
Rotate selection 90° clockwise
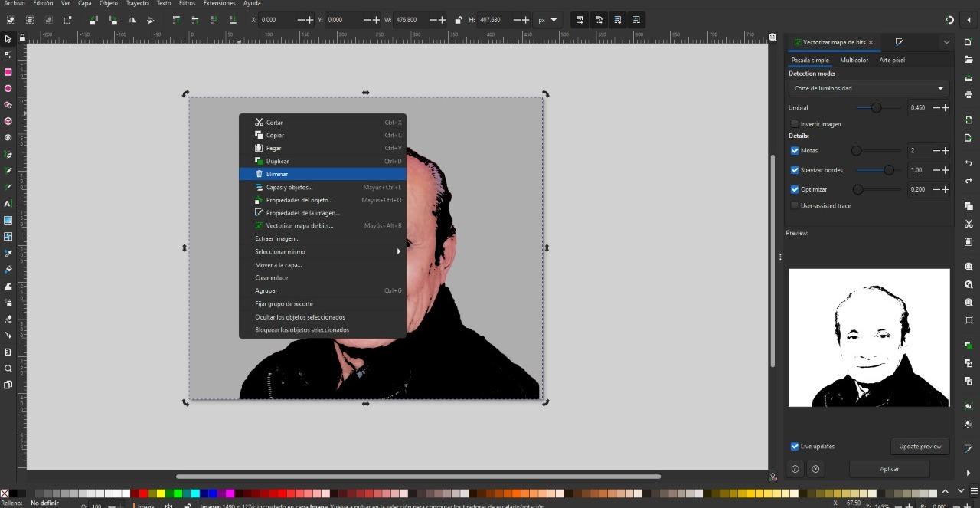coord(113,20)
